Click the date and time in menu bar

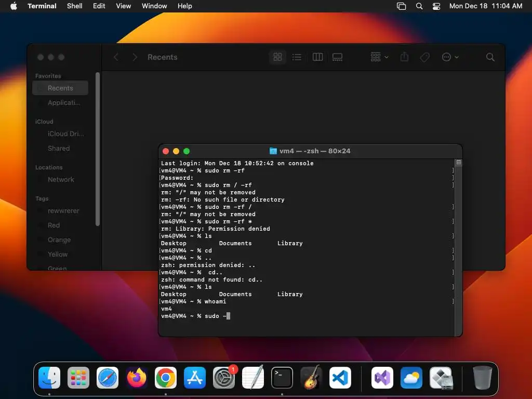[x=486, y=6]
